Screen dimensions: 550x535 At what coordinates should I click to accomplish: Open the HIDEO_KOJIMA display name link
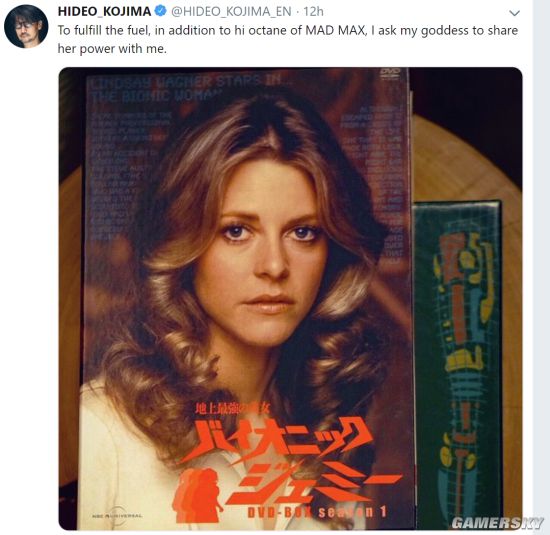pyautogui.click(x=104, y=12)
